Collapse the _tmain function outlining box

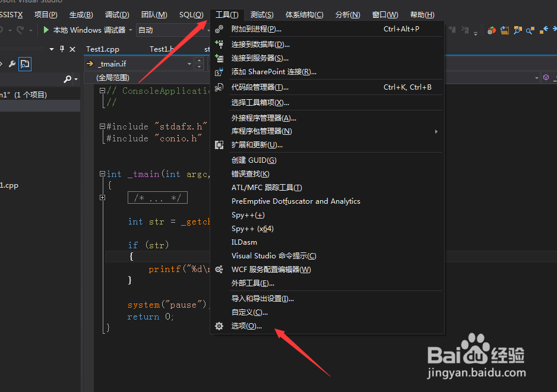tap(102, 174)
